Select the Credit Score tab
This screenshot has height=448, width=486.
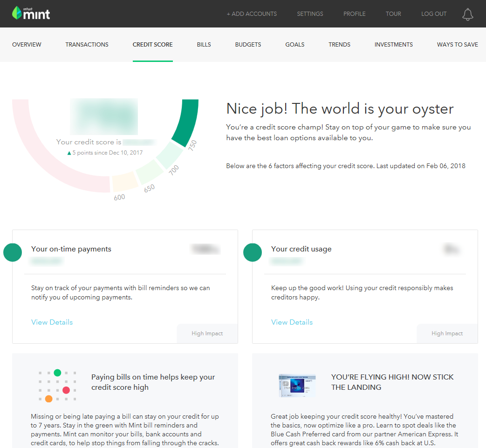[152, 45]
